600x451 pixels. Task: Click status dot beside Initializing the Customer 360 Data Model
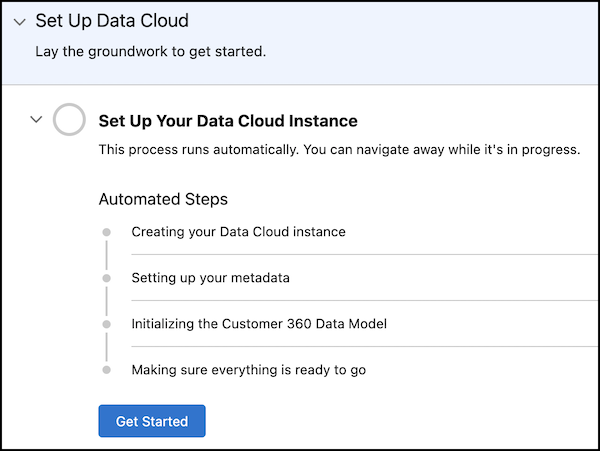click(107, 324)
